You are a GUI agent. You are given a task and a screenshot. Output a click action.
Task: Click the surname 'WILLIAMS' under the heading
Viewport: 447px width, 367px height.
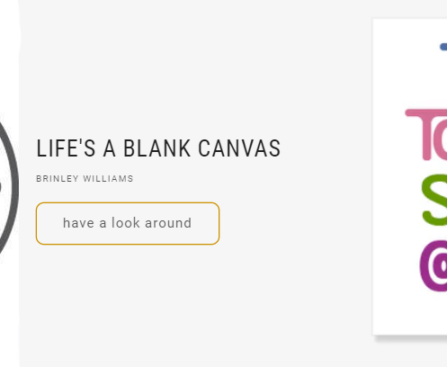(x=108, y=179)
